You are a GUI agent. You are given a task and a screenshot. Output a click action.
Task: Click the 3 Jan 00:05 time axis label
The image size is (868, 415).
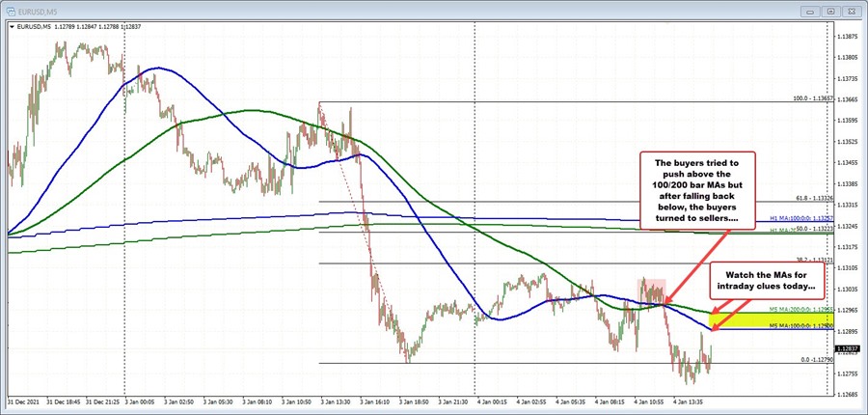[141, 404]
